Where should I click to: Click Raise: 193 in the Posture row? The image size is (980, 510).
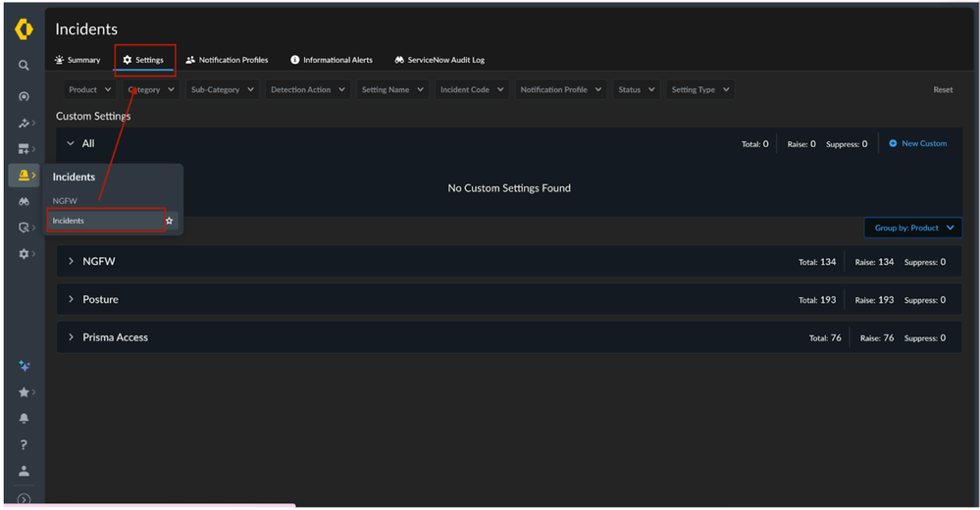pos(874,300)
